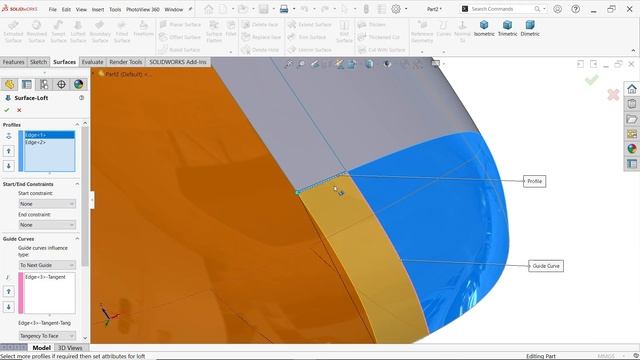Viewport: 640px width, 360px height.
Task: Move profile down arrow in Profiles
Action: (x=9, y=166)
